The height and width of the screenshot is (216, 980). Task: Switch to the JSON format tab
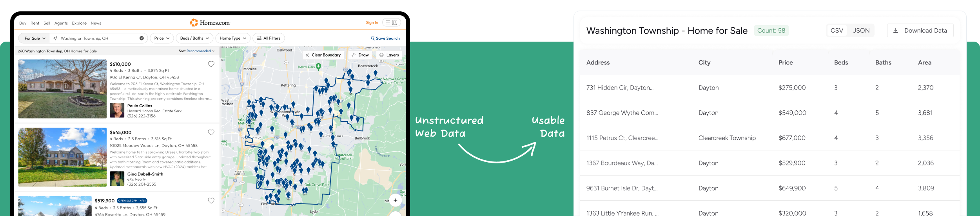tap(861, 31)
